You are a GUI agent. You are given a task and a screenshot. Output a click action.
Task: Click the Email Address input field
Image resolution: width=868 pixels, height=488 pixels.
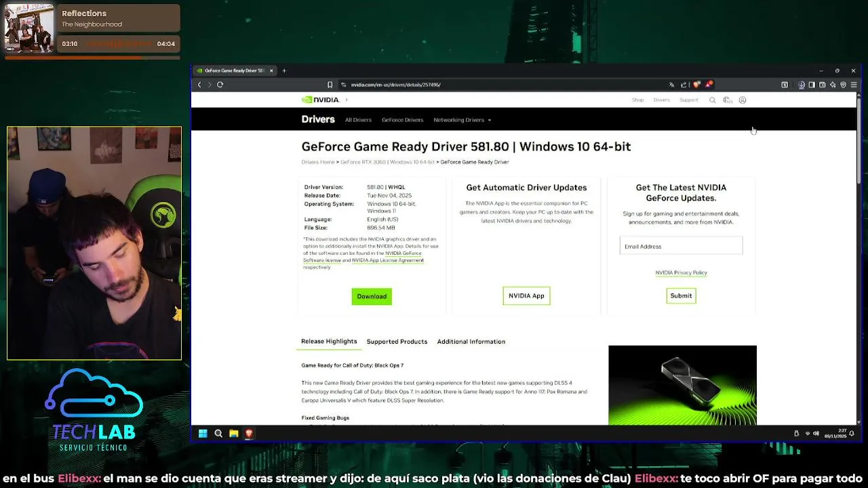pos(681,246)
